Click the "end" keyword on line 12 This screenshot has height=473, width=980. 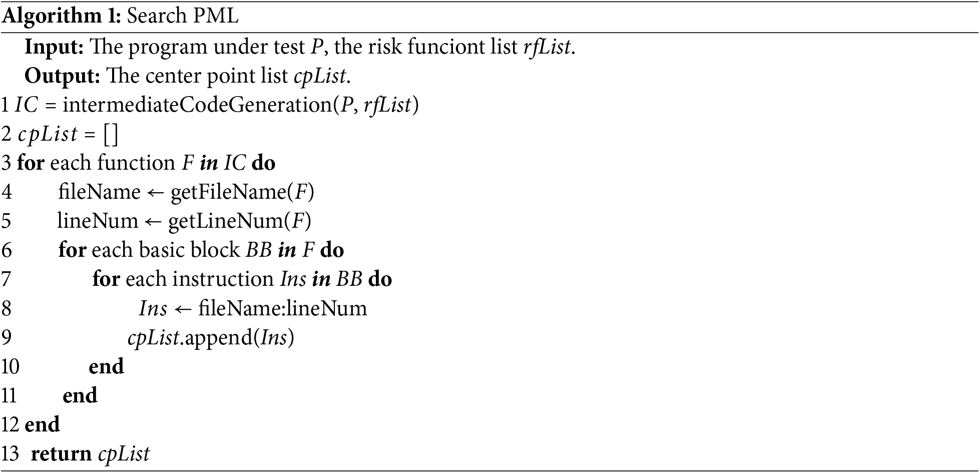42,425
